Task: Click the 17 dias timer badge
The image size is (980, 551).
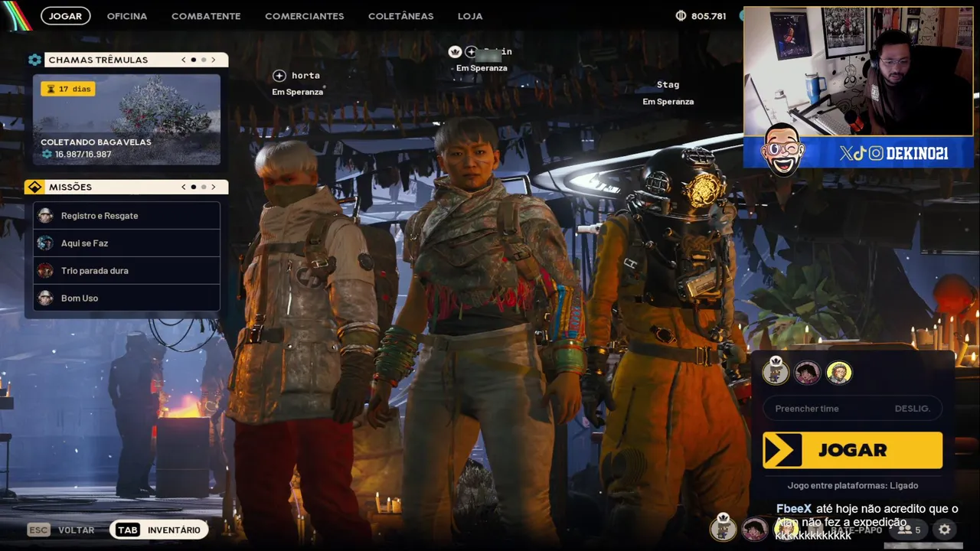Action: 68,89
